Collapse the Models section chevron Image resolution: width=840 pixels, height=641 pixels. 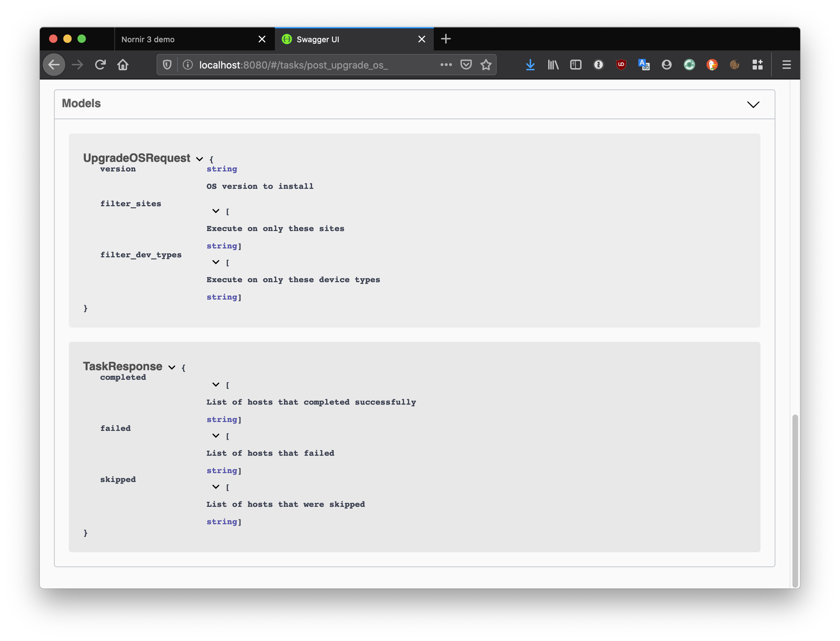click(753, 105)
